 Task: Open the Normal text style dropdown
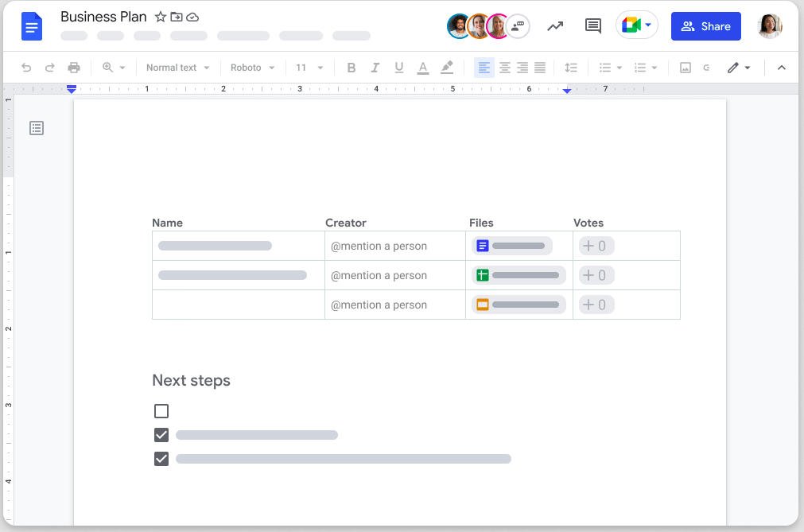click(177, 68)
